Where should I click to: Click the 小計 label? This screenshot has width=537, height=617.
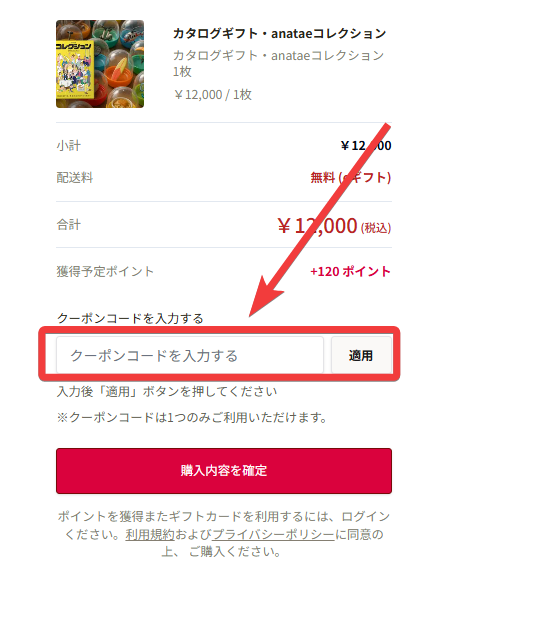68,146
